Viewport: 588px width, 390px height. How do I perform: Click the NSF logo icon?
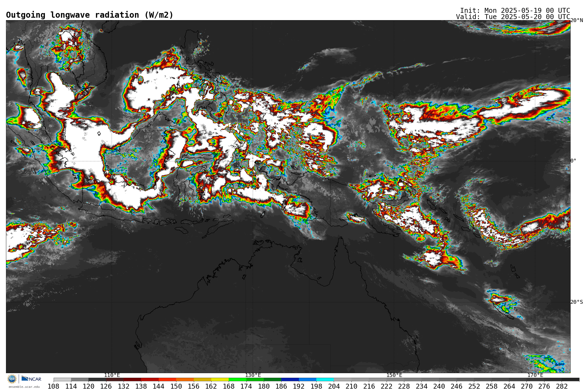12,379
